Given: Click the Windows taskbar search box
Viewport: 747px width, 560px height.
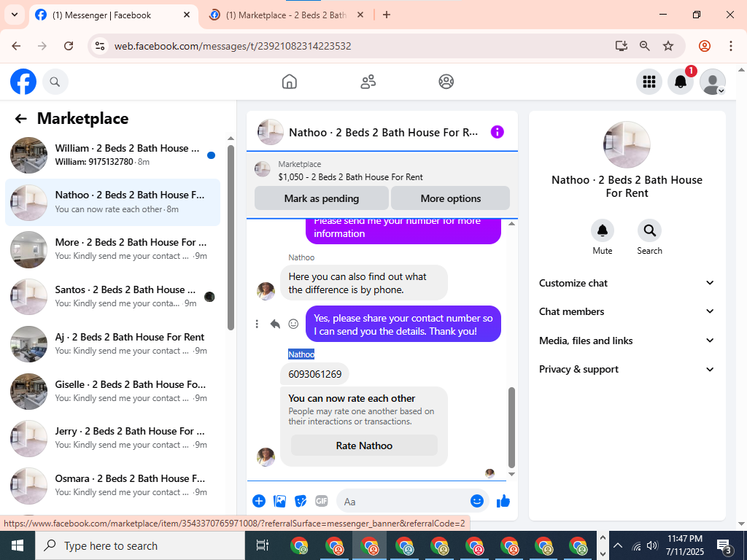Looking at the screenshot, I should coord(140,545).
